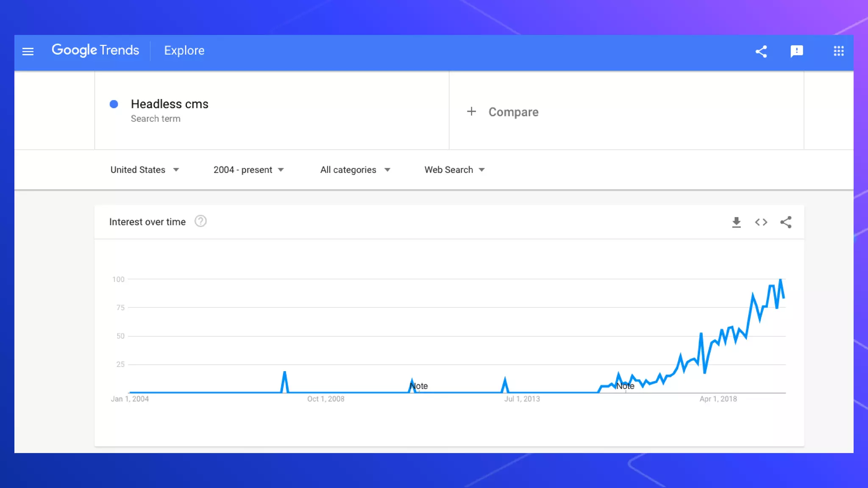The height and width of the screenshot is (488, 868).
Task: Share the Interest over time chart
Action: pyautogui.click(x=786, y=222)
